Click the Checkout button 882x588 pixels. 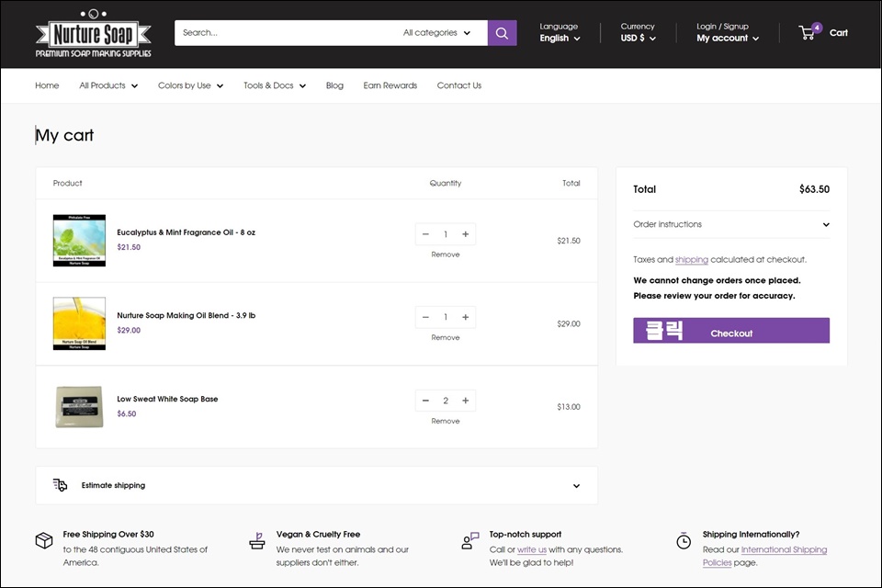pyautogui.click(x=731, y=331)
